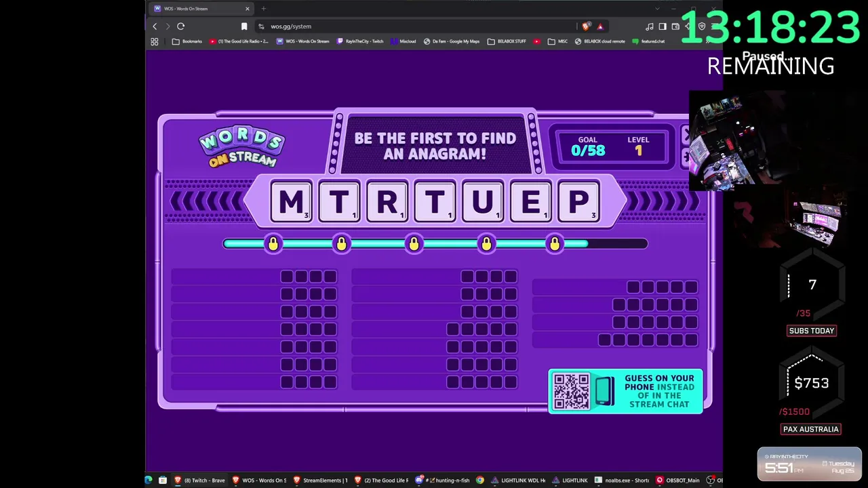Open RayInTheCity - Twitch bookmark
Viewport: 868px width, 488px height.
click(x=360, y=41)
